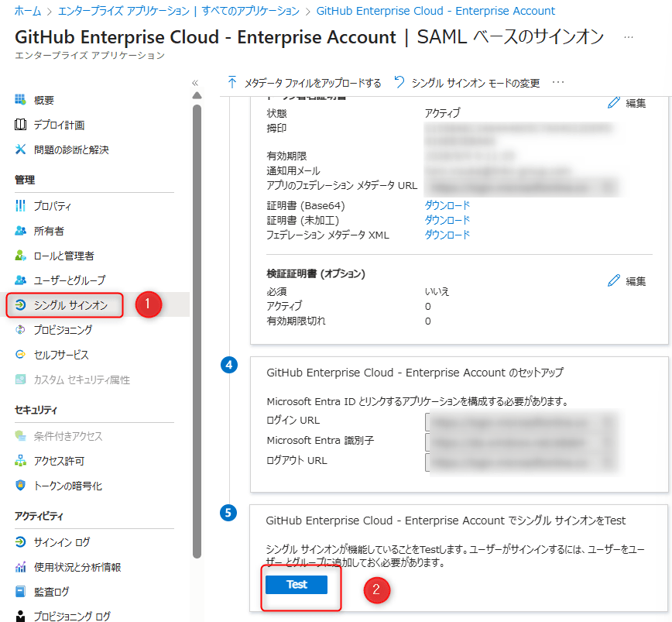Screen dimensions: 672x622
Task: Click the トークンの暗号化 shield icon
Action: point(20,485)
